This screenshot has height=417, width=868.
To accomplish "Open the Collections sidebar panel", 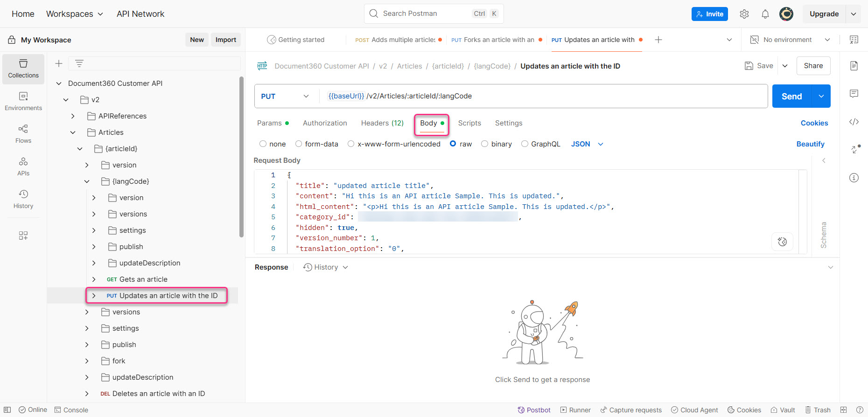I will [x=23, y=69].
